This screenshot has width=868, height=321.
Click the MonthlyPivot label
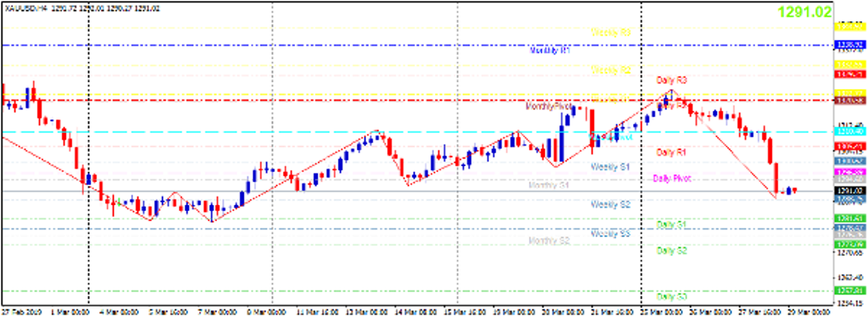(549, 105)
